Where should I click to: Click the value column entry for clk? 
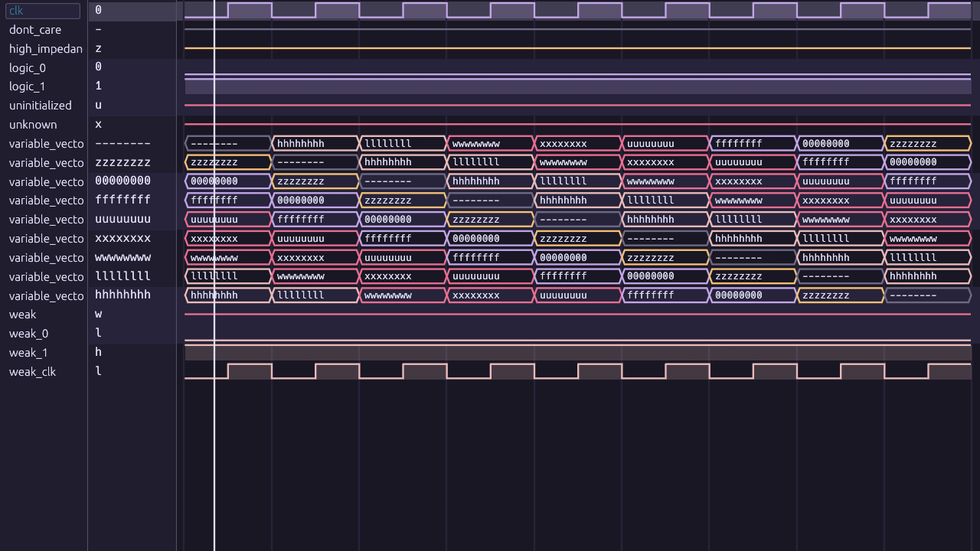coord(98,11)
